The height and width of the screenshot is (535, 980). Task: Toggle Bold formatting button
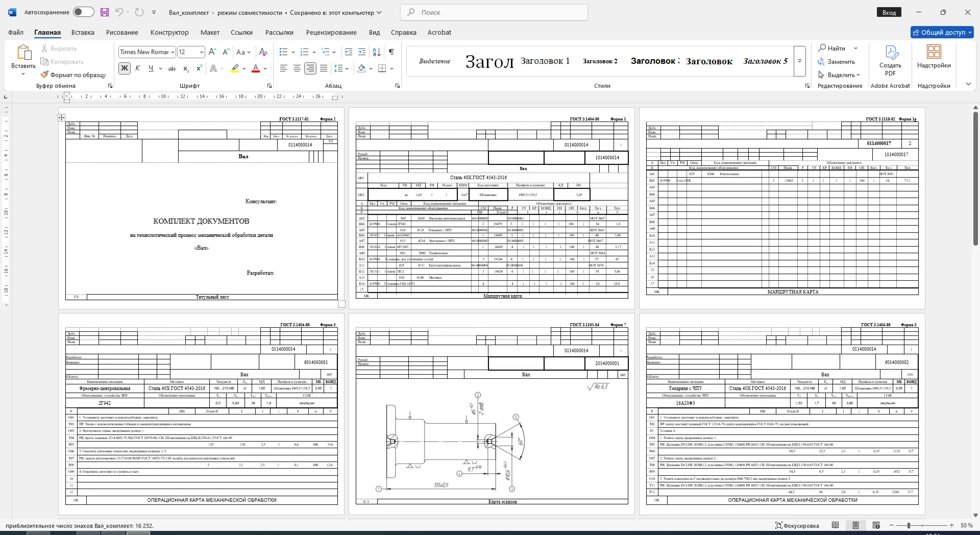click(125, 68)
